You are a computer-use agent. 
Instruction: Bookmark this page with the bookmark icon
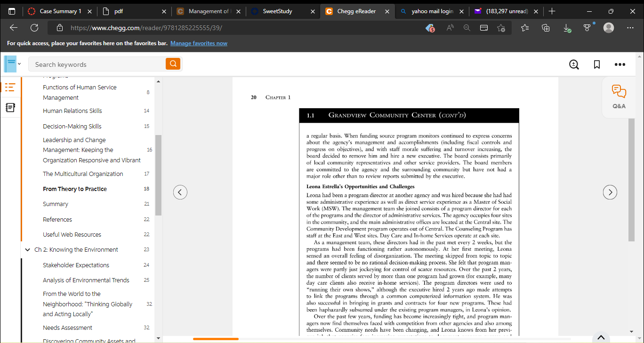pos(597,64)
